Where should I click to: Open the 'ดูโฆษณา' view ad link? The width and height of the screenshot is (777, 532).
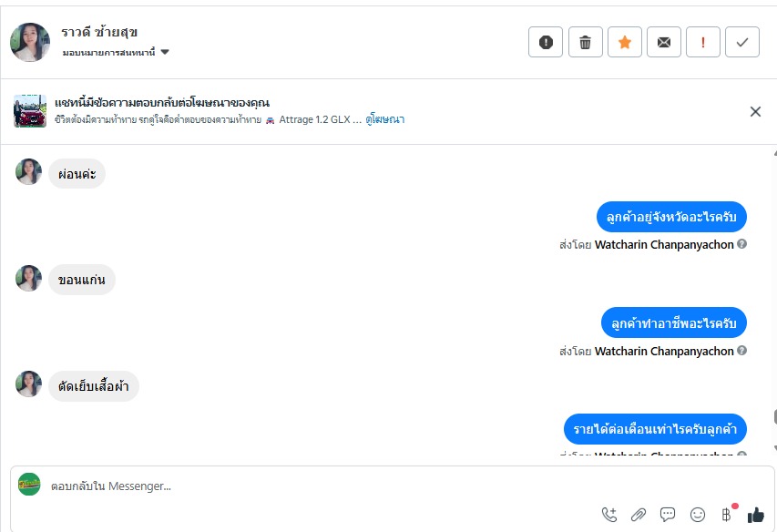[384, 119]
